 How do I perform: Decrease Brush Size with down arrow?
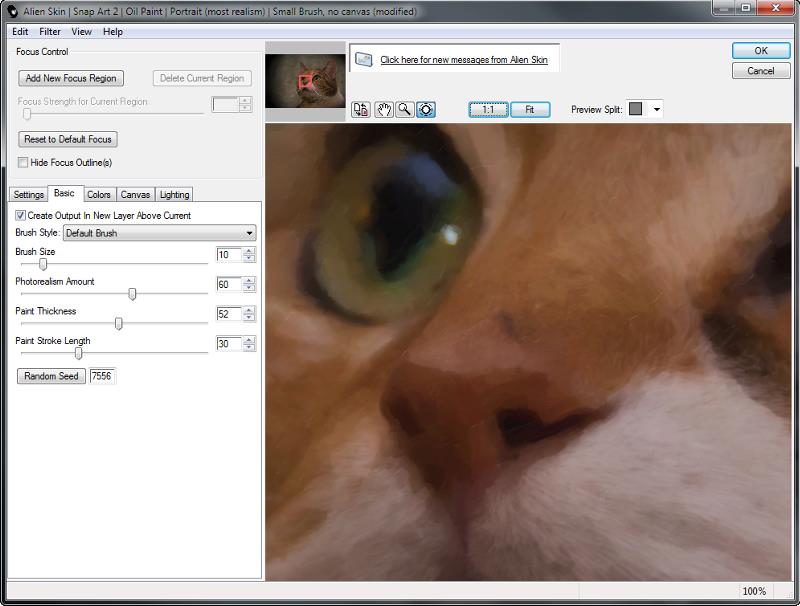pos(249,258)
